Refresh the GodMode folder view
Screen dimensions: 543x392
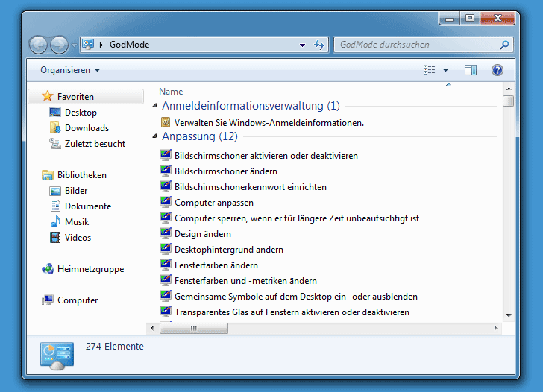click(x=319, y=45)
